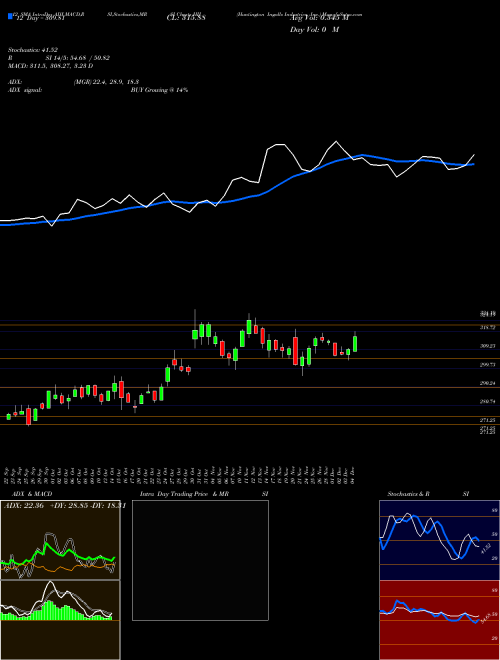This screenshot has width=500, height=660.
Task: Click the Huntington Ingalls Industries MunafaSutra title
Action: [300, 14]
